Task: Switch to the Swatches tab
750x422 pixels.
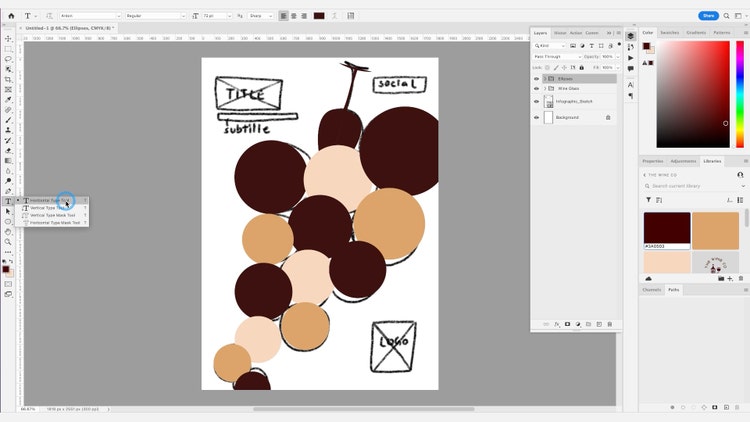Action: [x=669, y=32]
